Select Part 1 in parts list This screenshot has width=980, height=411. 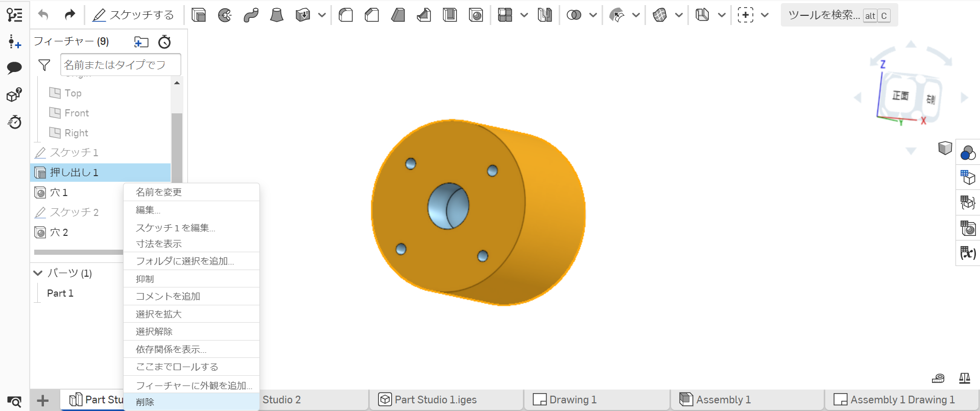pos(60,293)
